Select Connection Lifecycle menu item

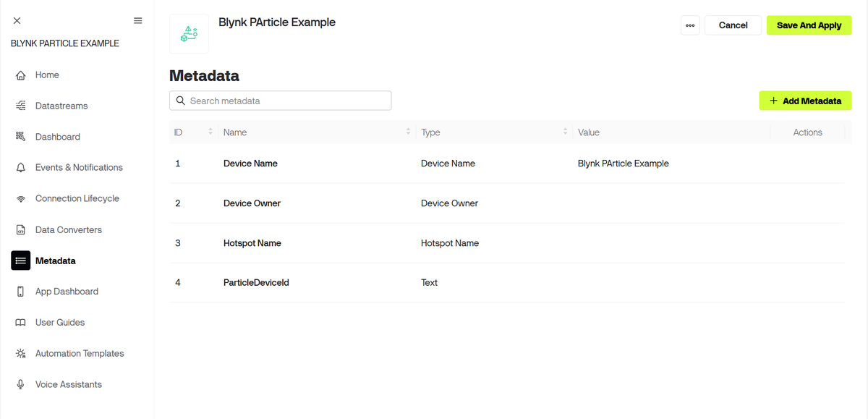77,199
